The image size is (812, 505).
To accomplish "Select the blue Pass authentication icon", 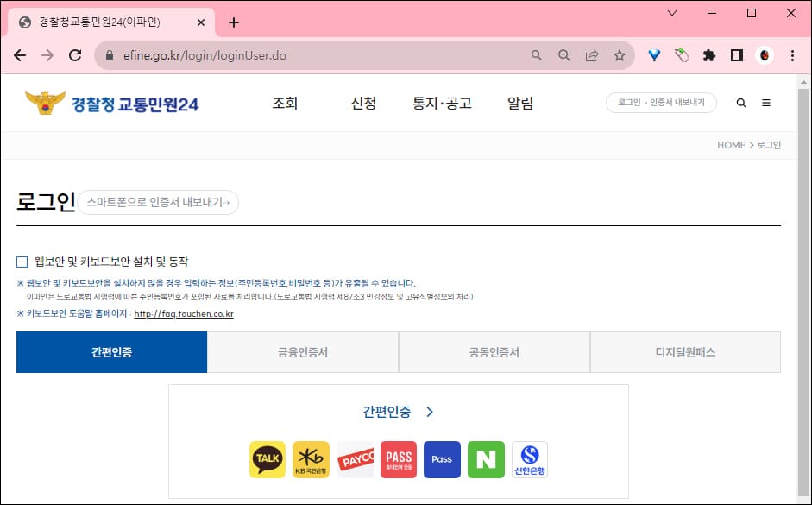I will pyautogui.click(x=442, y=459).
